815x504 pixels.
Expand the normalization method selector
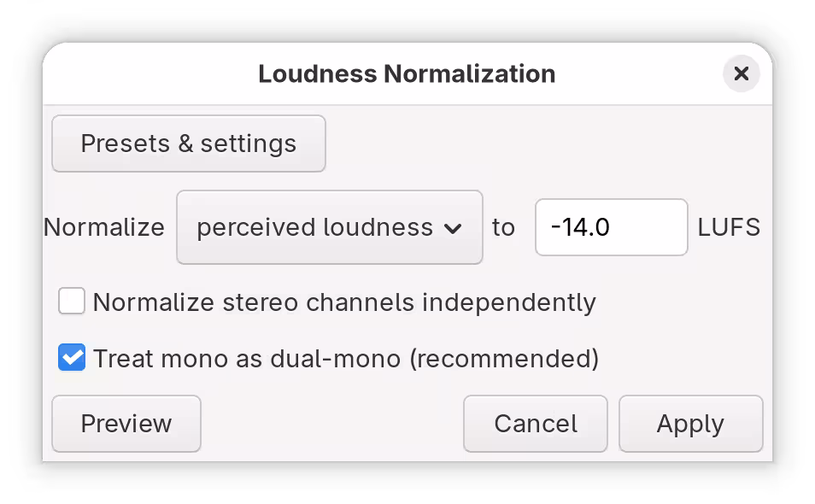[x=329, y=227]
